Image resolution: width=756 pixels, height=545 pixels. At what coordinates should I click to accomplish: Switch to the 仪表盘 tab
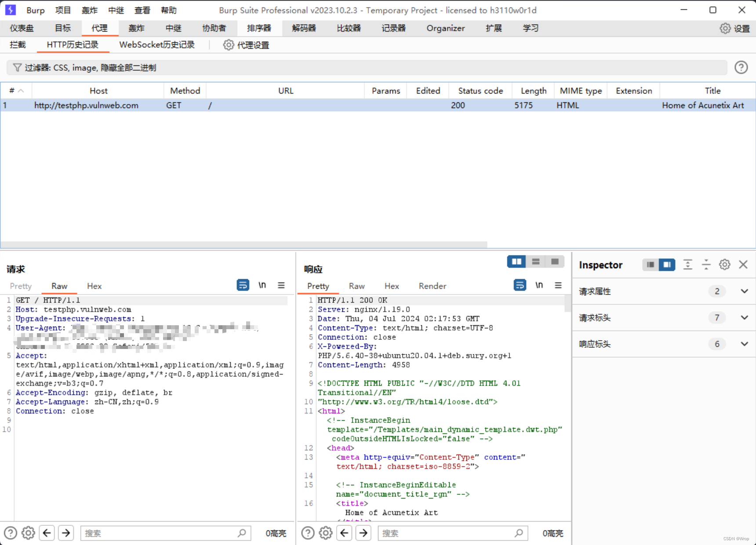coord(22,29)
